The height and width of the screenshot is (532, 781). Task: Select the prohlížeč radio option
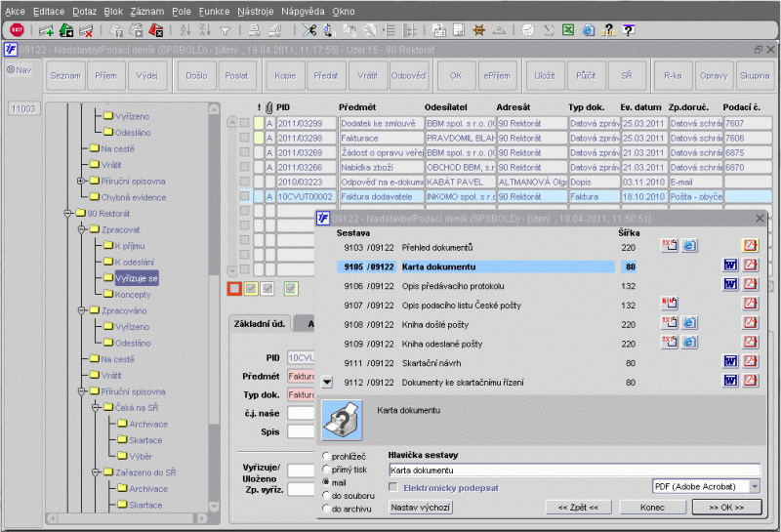pos(326,456)
